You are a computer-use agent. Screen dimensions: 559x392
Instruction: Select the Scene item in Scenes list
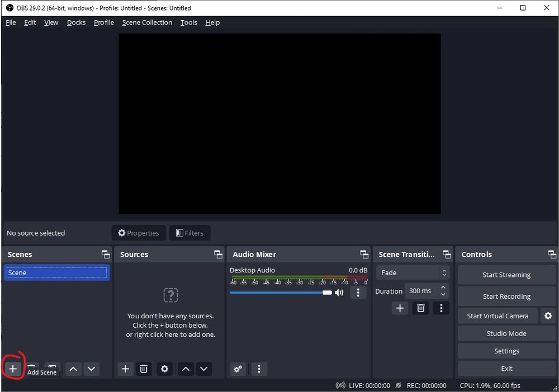coord(56,273)
